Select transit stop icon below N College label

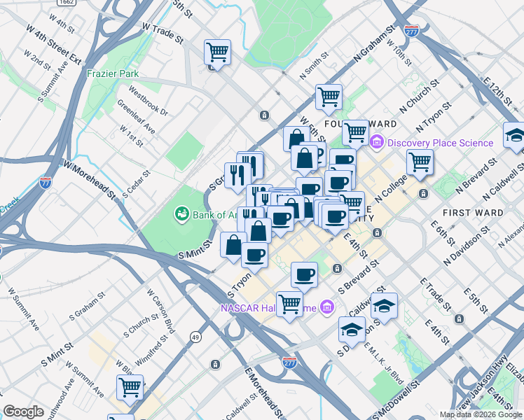(x=423, y=194)
